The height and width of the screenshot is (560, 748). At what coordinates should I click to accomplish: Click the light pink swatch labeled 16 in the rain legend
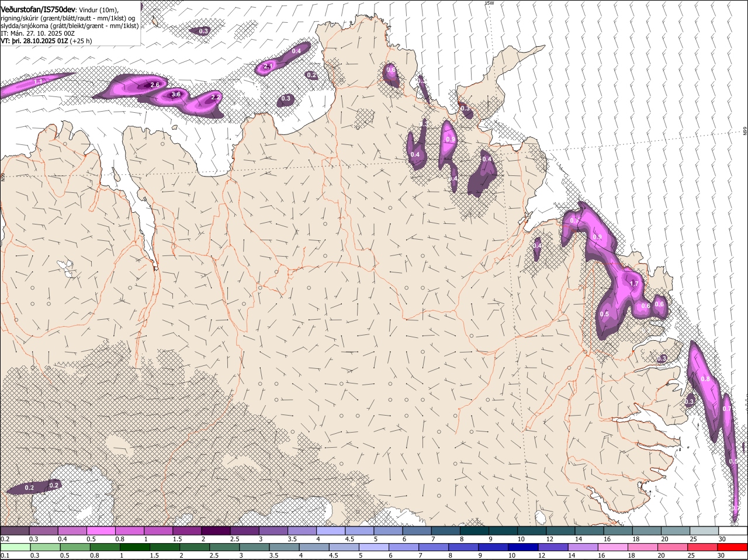[x=612, y=547]
